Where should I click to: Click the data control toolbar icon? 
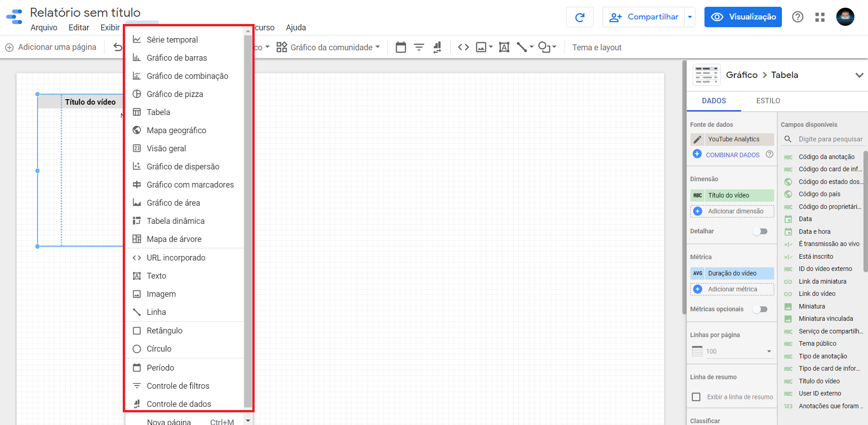pos(436,47)
